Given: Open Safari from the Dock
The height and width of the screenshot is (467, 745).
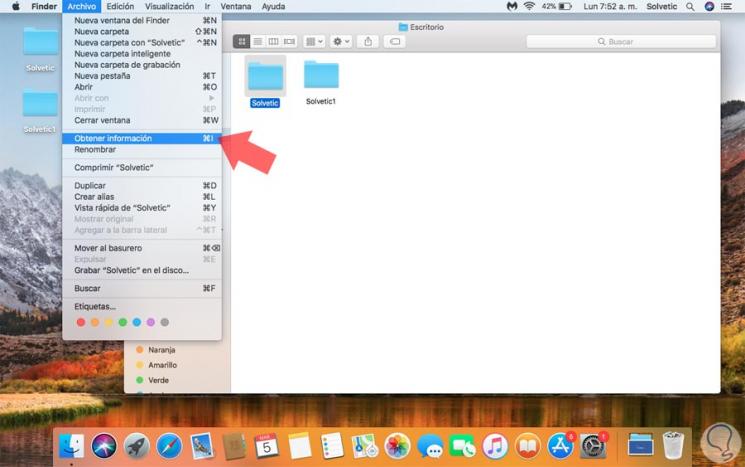Looking at the screenshot, I should point(169,445).
